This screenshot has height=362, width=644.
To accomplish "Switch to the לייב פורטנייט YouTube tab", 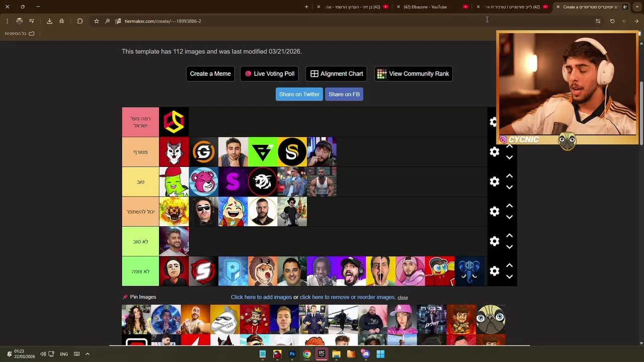I will 512,7.
